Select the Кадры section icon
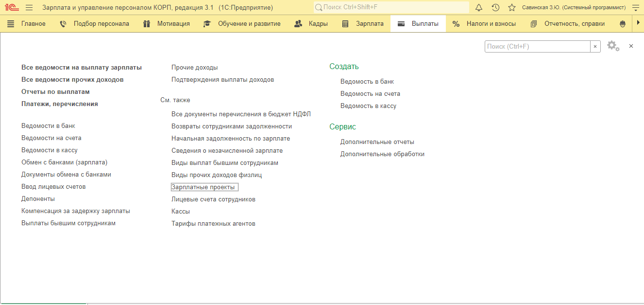 click(x=298, y=23)
